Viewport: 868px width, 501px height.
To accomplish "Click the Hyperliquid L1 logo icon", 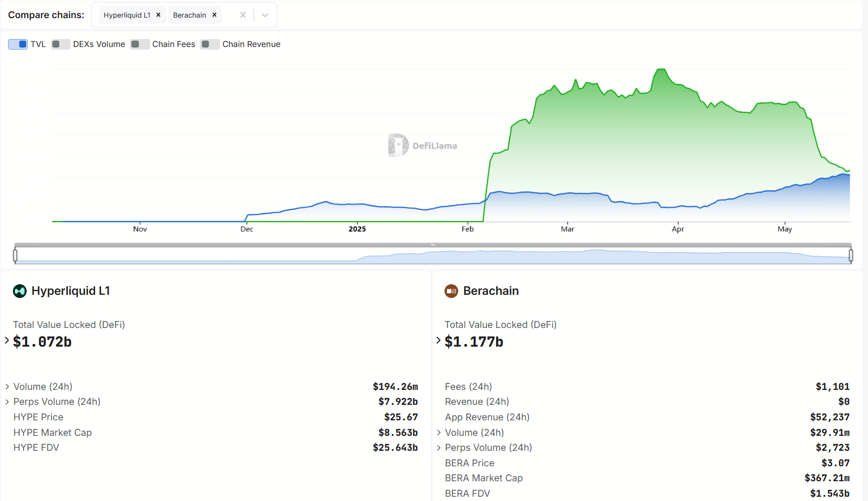I will coord(20,291).
